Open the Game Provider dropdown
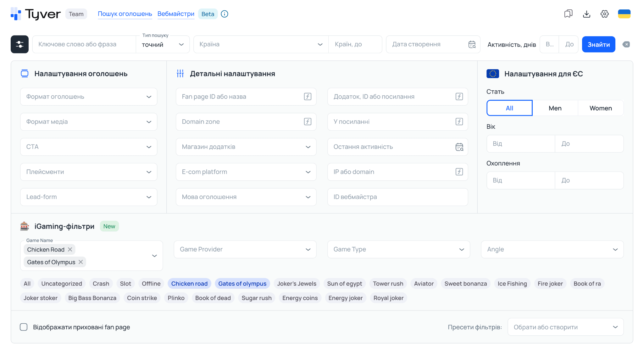 tap(245, 249)
